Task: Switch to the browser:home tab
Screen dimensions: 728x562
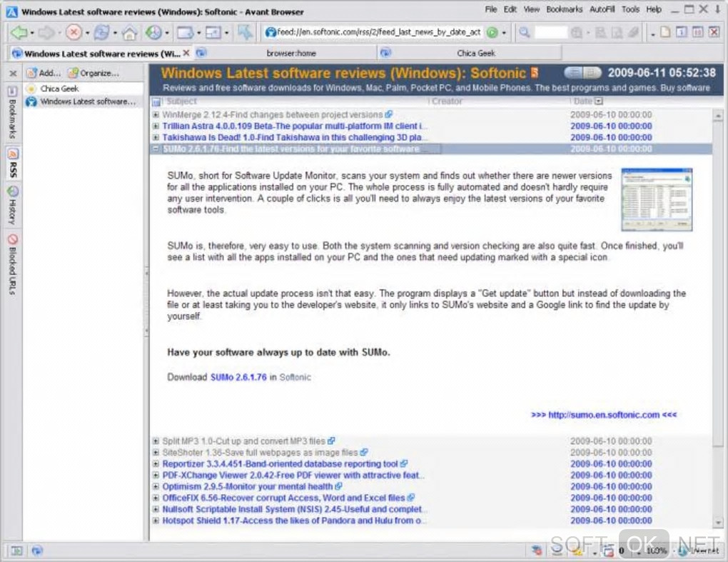Action: (x=285, y=54)
